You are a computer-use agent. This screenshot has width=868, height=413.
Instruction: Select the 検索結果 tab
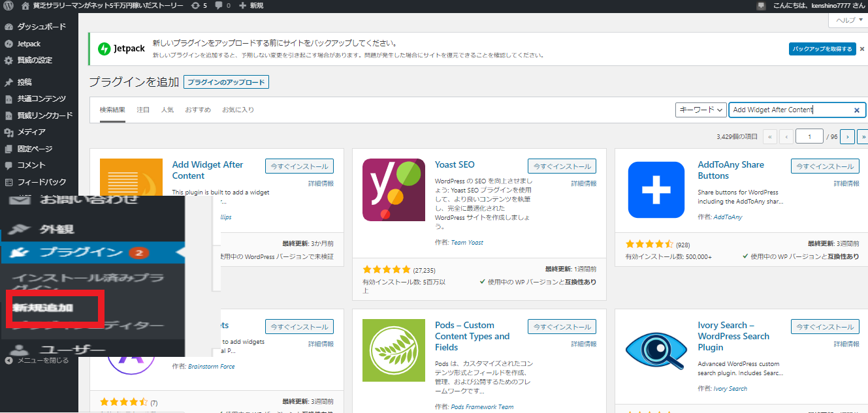tap(113, 110)
